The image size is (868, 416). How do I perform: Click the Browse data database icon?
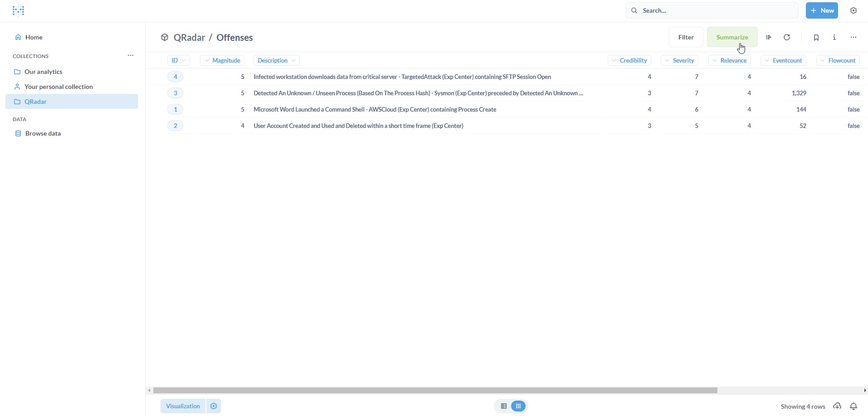click(x=18, y=133)
